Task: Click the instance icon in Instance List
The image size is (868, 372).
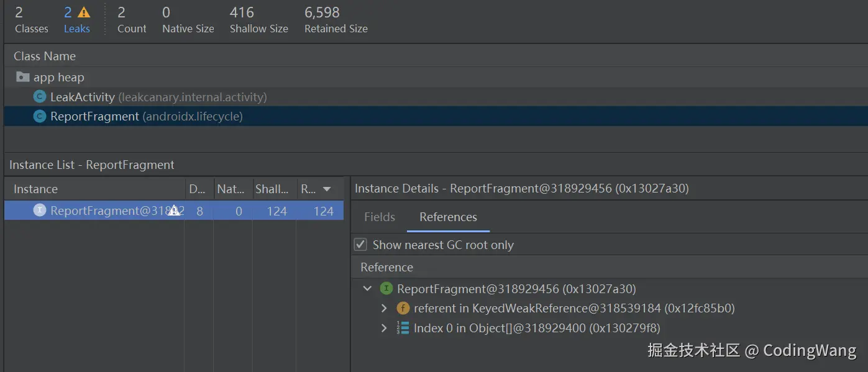Action: pyautogui.click(x=40, y=211)
